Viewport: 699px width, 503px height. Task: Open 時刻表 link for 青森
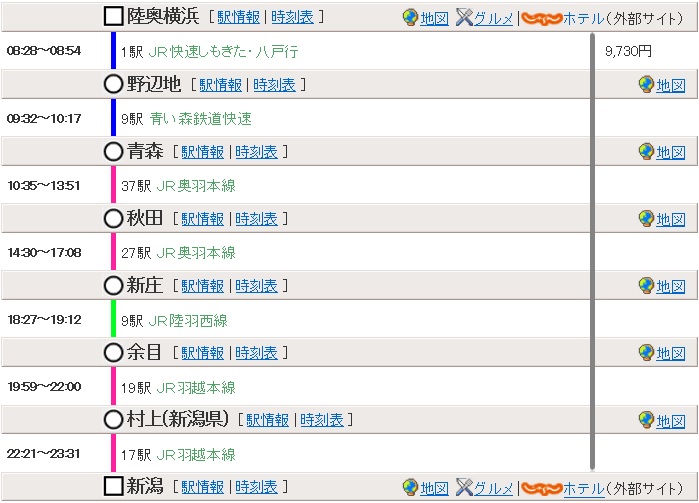(x=256, y=152)
